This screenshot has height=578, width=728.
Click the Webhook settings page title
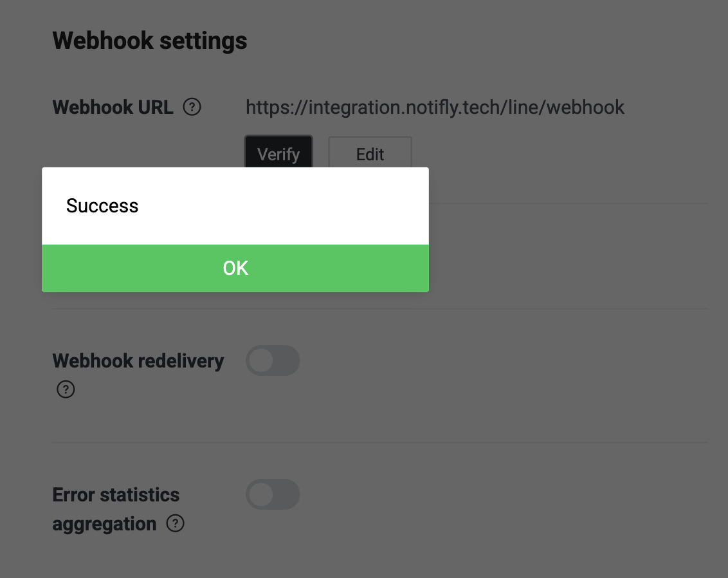click(150, 41)
